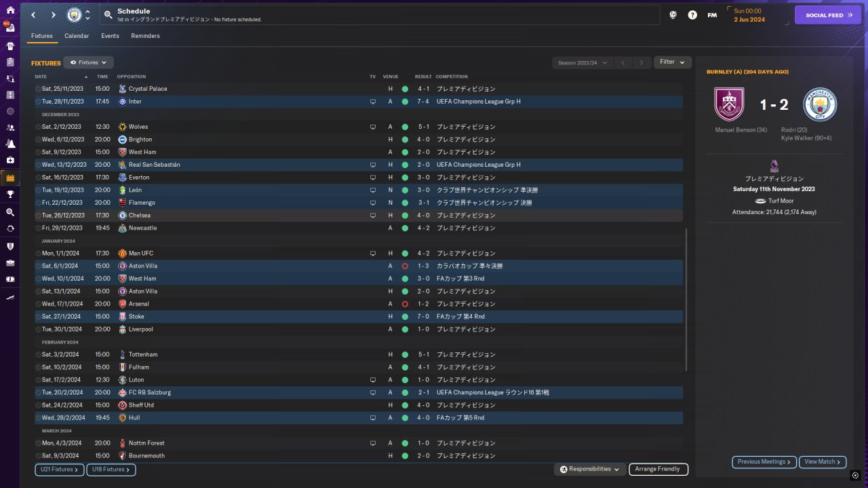Click the Manchester City crest in match panel
868x488 pixels.
pyautogui.click(x=820, y=104)
